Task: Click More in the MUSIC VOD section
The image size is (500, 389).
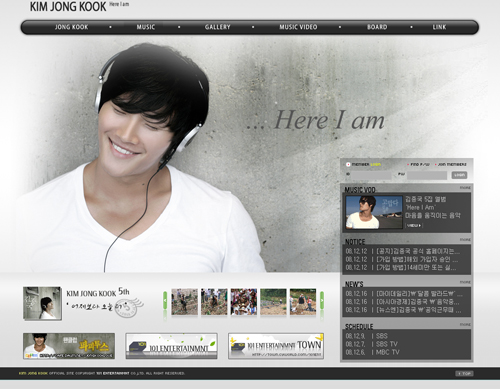Action: point(465,188)
